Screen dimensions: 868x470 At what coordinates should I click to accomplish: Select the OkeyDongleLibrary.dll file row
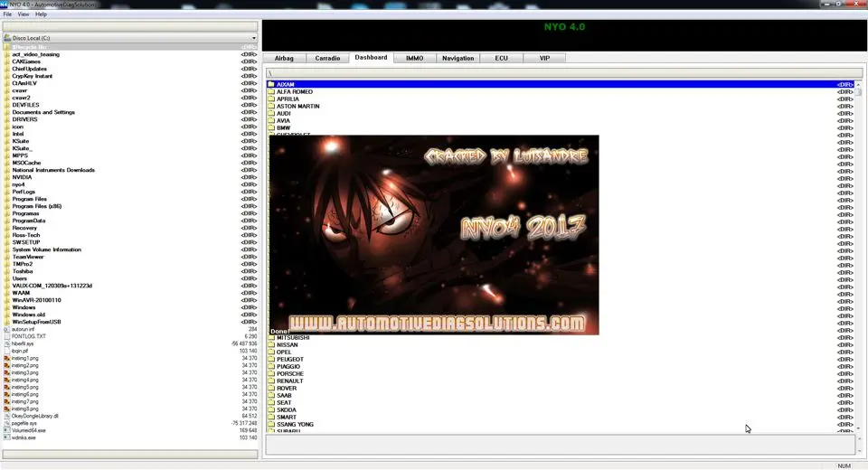tap(130, 416)
